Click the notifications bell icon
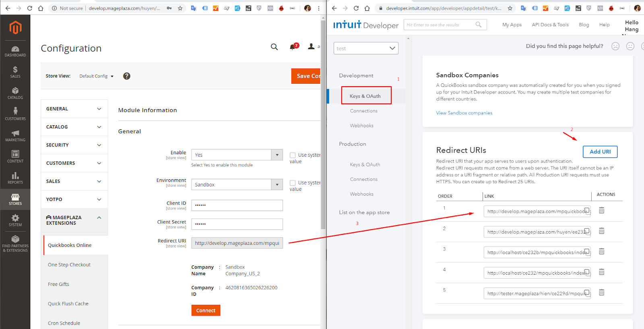The width and height of the screenshot is (644, 329). [x=293, y=47]
